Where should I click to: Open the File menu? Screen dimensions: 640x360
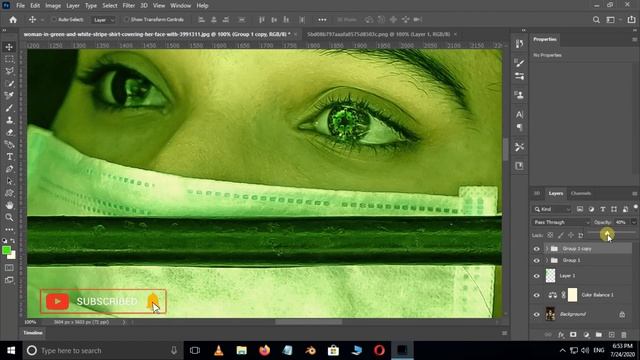(x=20, y=6)
